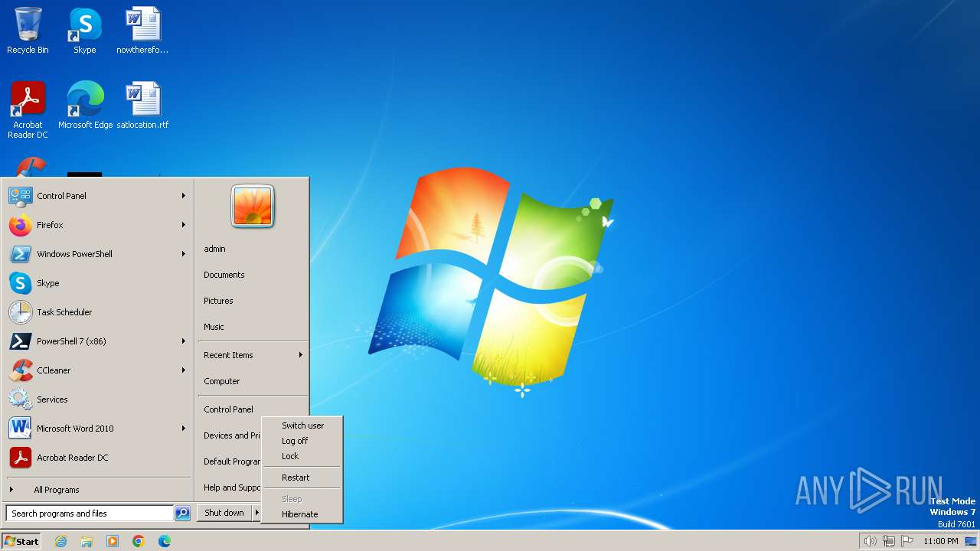The width and height of the screenshot is (980, 551).
Task: Click the user account flower picture
Action: pyautogui.click(x=253, y=207)
